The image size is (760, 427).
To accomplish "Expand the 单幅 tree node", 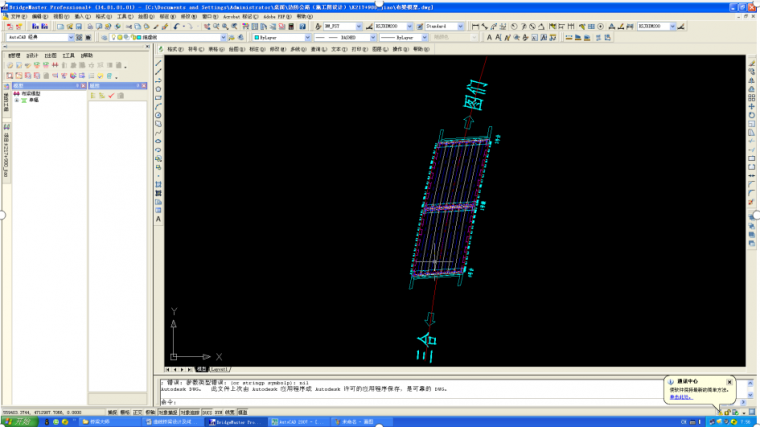I will tap(16, 100).
